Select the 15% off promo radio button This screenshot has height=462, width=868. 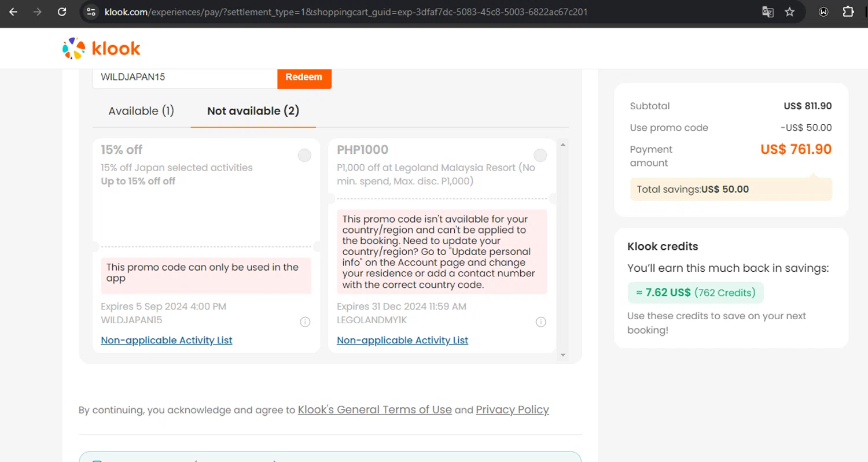304,155
